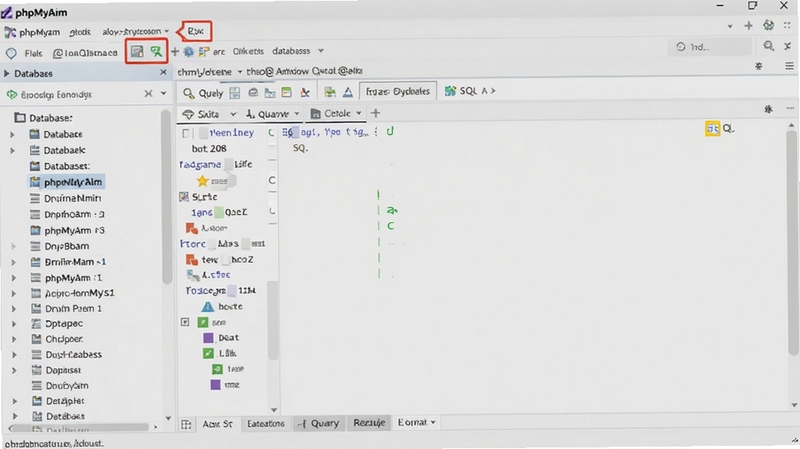The image size is (800, 449).
Task: Close the Databass panel with its X
Action: (x=163, y=72)
